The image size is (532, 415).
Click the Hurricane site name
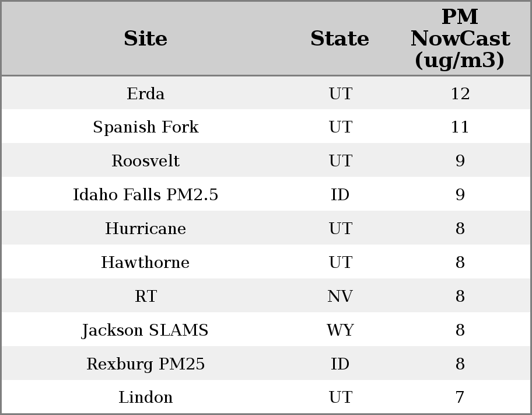(146, 229)
